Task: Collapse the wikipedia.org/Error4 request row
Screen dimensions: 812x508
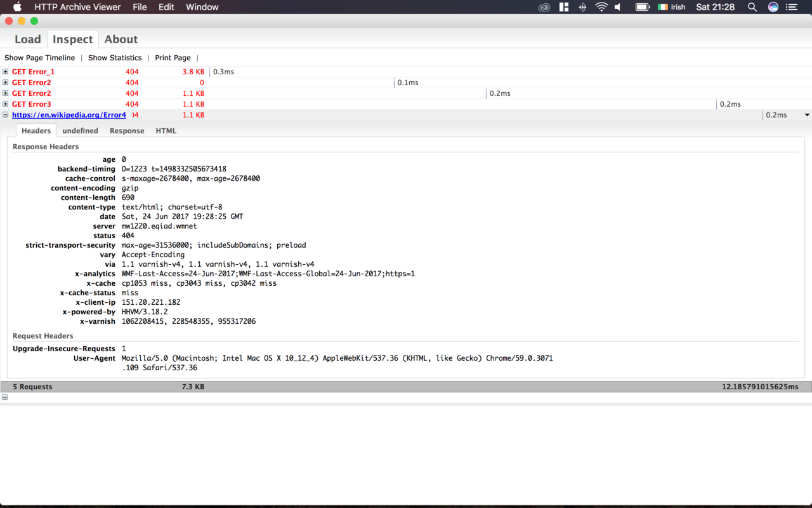Action: coord(6,115)
